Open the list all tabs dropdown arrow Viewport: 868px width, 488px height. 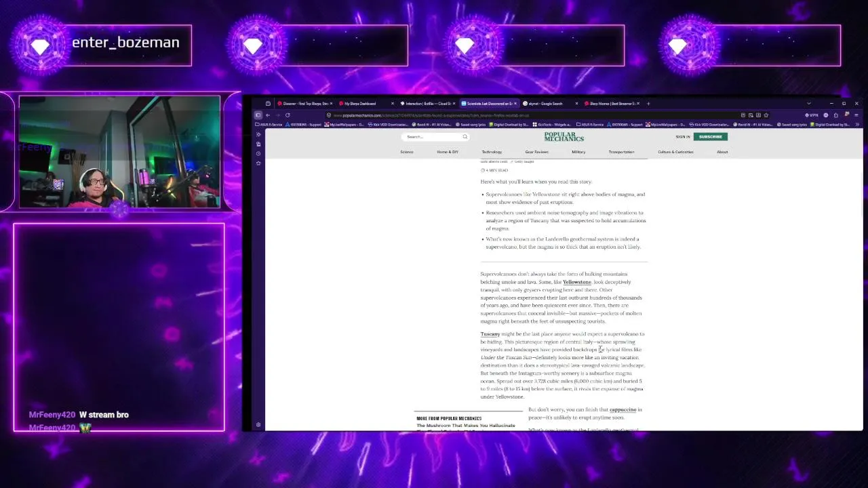tap(808, 104)
